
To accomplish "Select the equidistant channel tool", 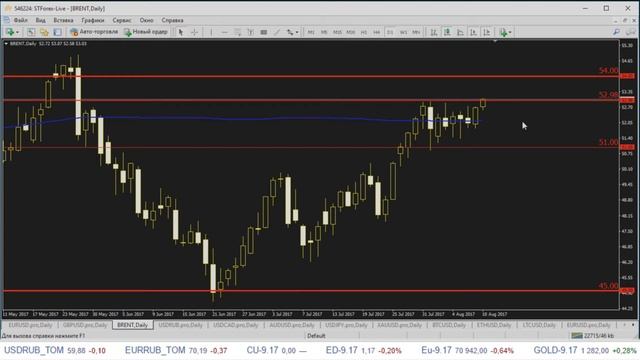I will tap(238, 32).
